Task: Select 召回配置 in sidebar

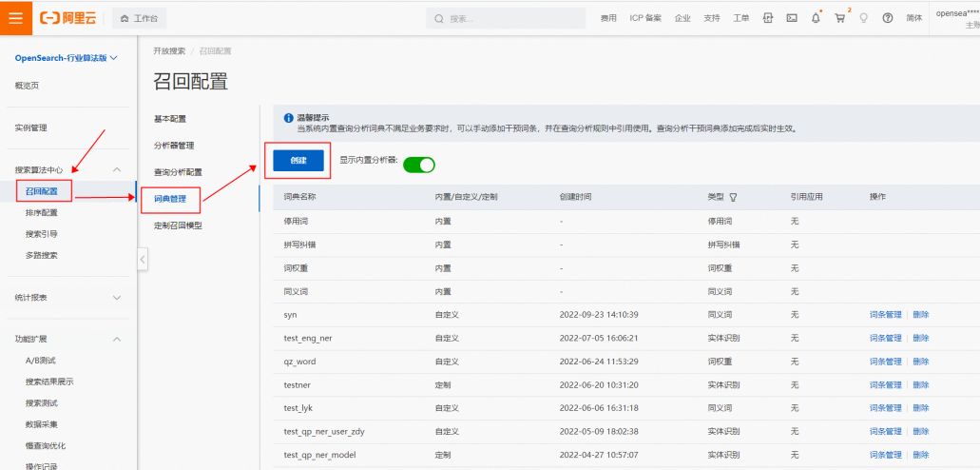Action: click(x=41, y=191)
